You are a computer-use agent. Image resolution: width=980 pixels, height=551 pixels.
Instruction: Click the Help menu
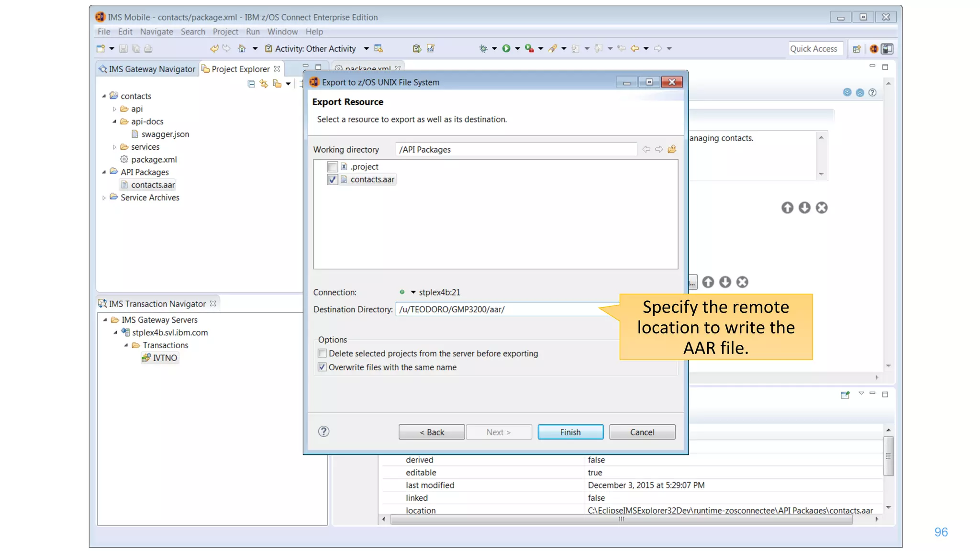click(314, 32)
